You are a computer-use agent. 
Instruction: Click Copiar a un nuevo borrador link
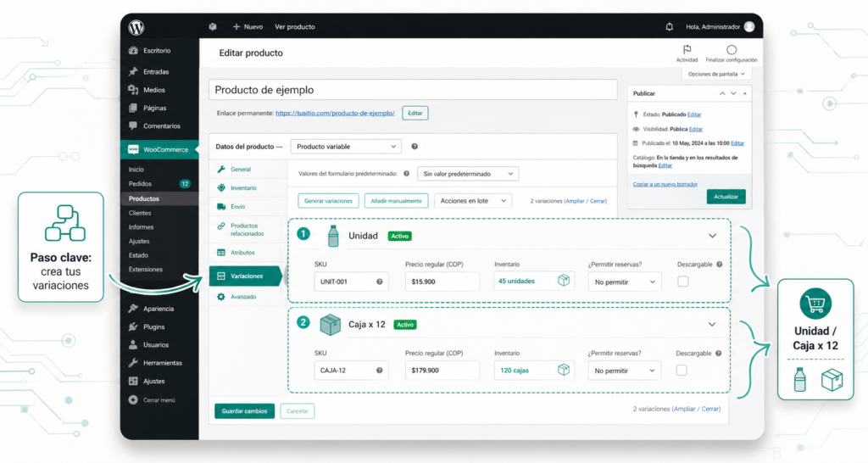(665, 184)
